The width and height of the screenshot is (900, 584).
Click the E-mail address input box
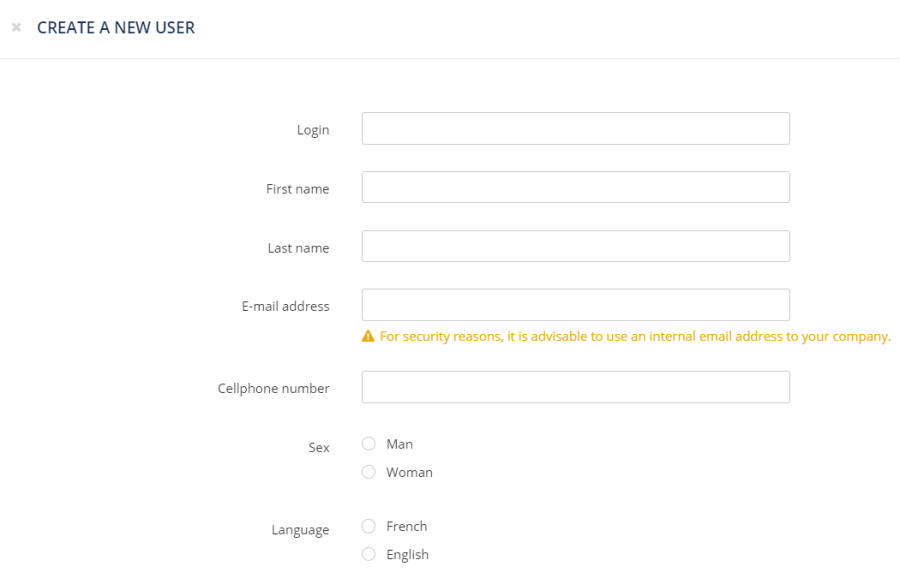point(575,305)
